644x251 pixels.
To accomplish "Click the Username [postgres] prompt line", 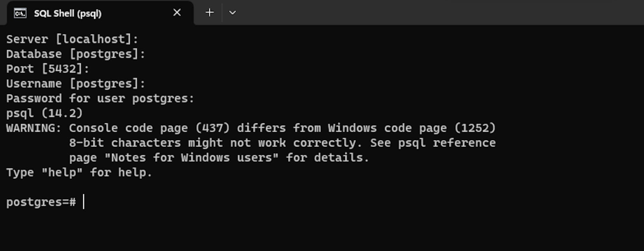I will tap(75, 84).
